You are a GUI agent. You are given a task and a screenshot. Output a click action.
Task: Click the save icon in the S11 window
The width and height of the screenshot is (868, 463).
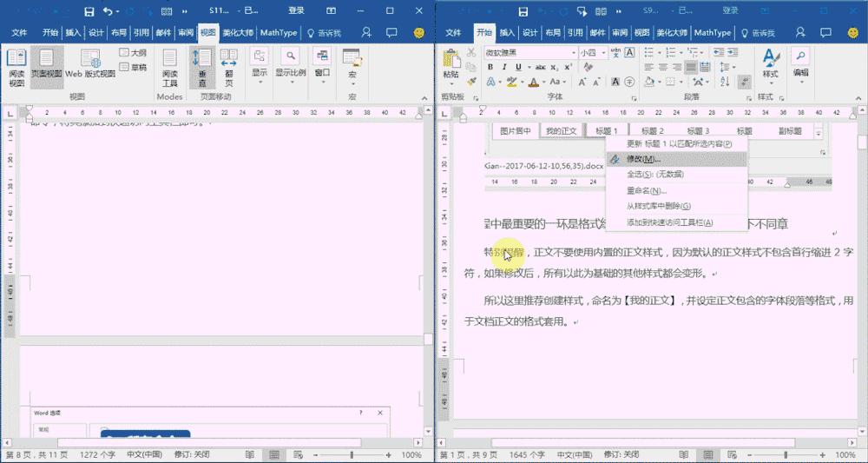(89, 11)
